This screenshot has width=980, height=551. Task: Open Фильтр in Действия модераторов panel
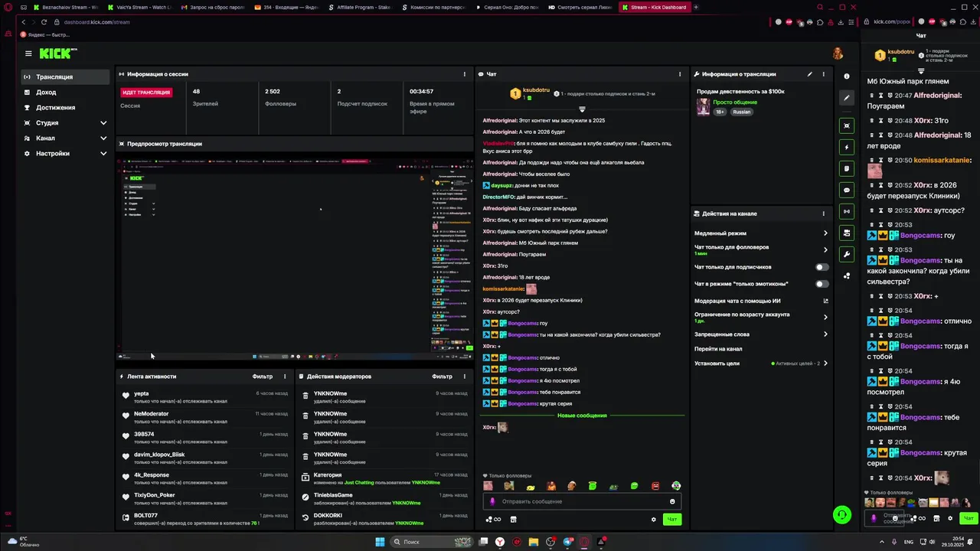[x=442, y=377]
